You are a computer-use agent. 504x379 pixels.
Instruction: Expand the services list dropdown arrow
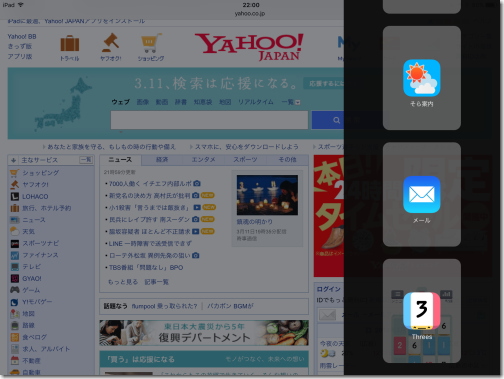coord(297,102)
